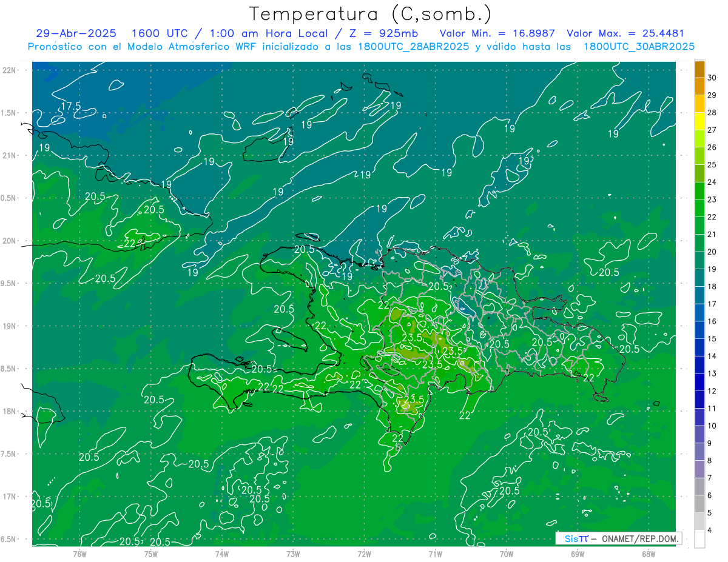Click the legend scale number 4
Viewport: 728px width, 562px height.
click(x=710, y=530)
